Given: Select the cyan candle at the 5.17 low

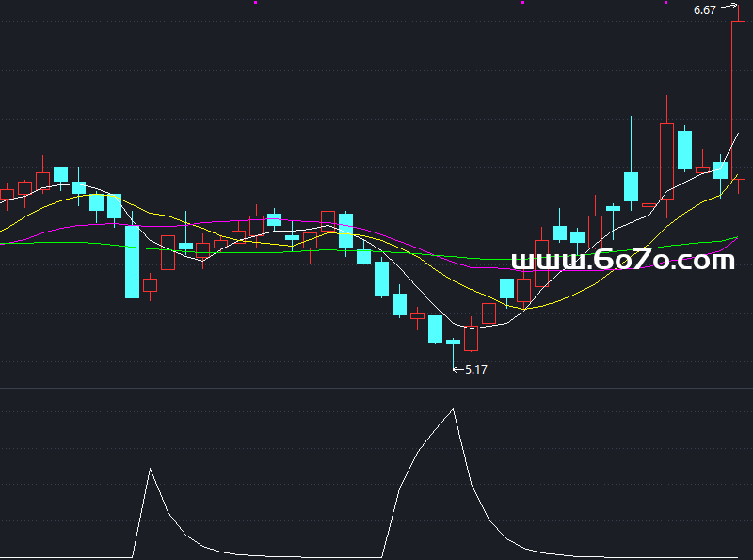Looking at the screenshot, I should [453, 342].
